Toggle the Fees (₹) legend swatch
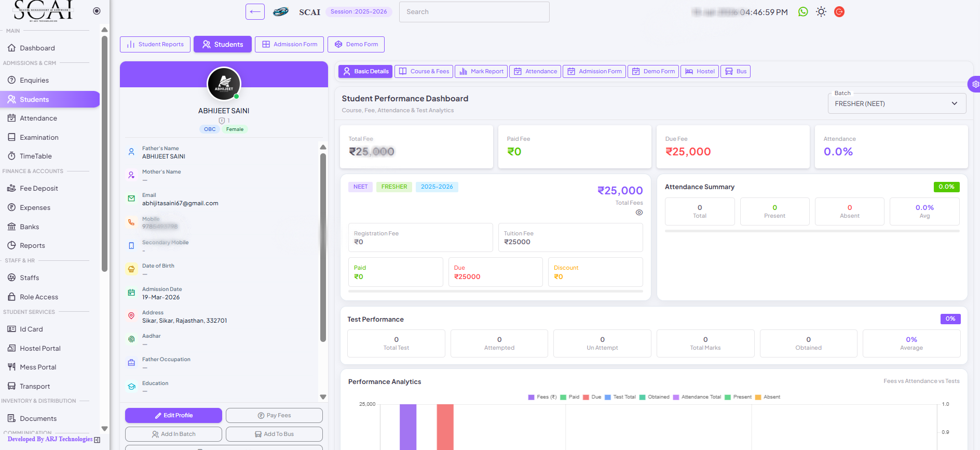The image size is (980, 450). pyautogui.click(x=531, y=397)
